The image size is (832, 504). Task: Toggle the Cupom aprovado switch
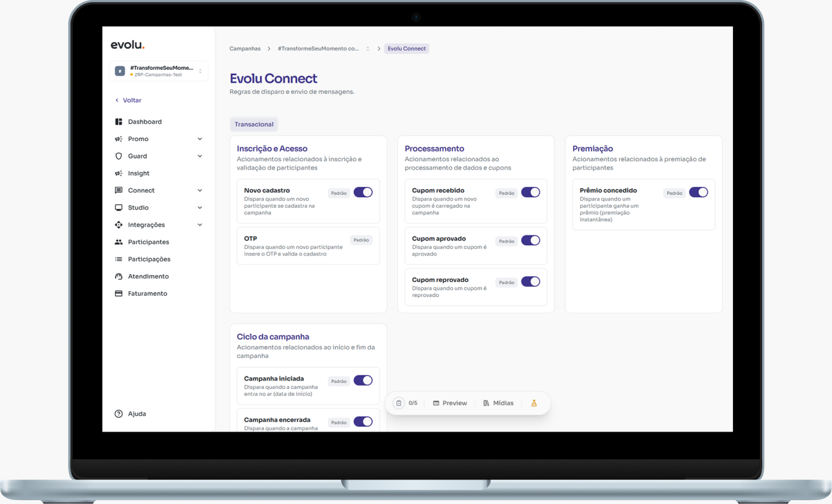point(531,240)
